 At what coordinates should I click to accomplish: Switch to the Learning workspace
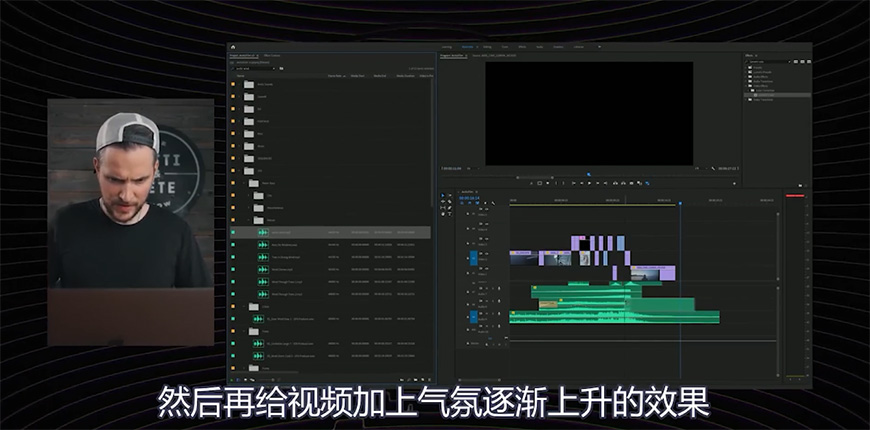click(x=447, y=47)
